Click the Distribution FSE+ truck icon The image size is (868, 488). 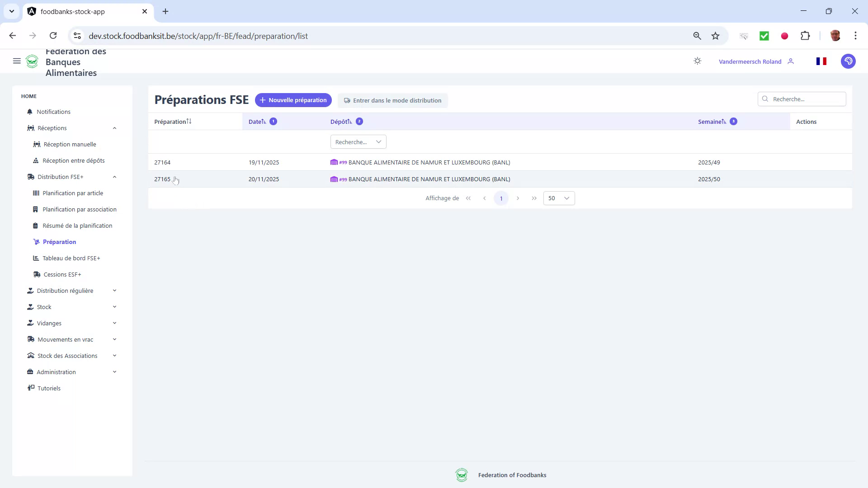coord(31,177)
